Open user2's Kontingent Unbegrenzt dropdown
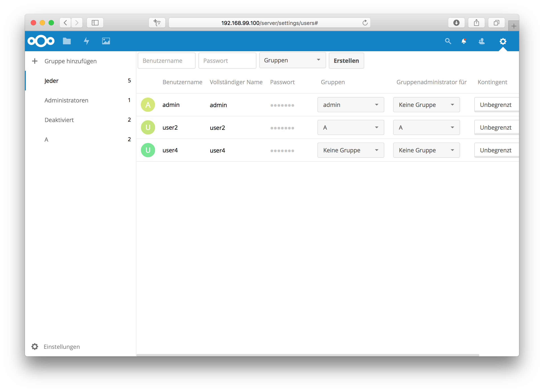544x392 pixels. click(x=497, y=127)
